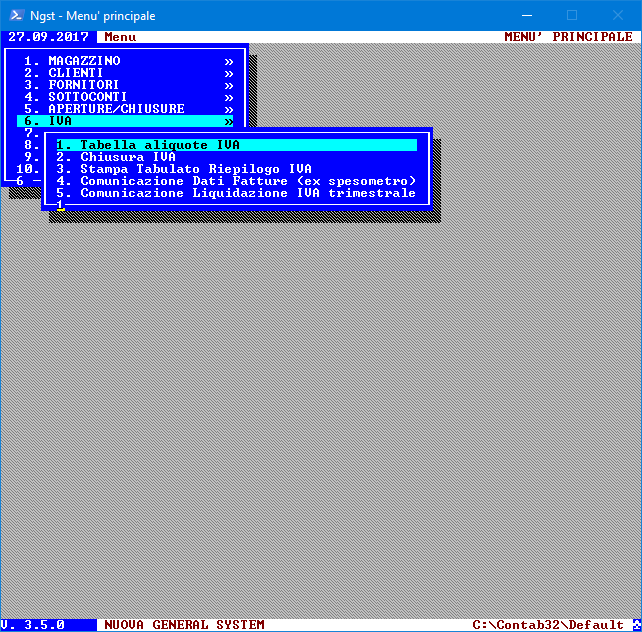Click the Menu label in top bar

[120, 37]
